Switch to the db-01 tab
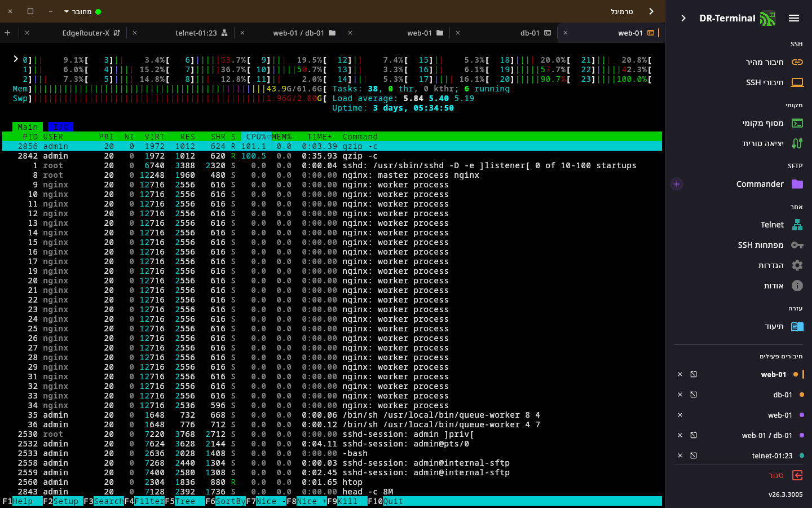812x508 pixels. (x=530, y=33)
